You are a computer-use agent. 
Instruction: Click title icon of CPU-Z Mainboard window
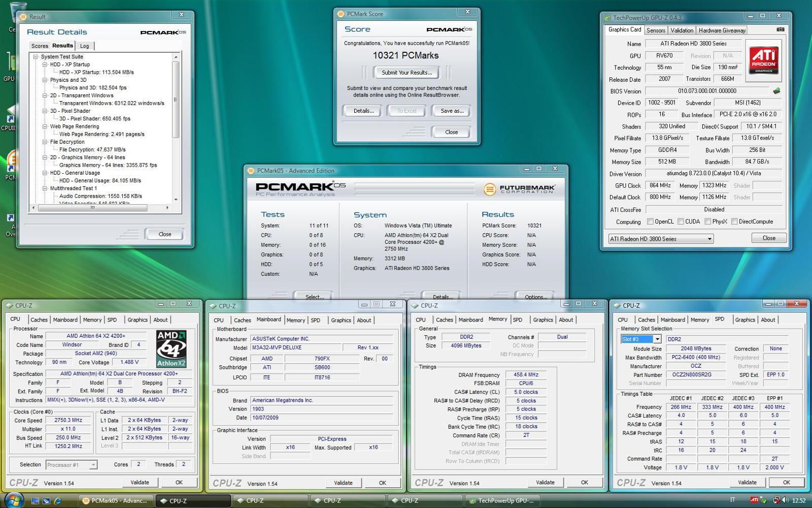[x=213, y=306]
